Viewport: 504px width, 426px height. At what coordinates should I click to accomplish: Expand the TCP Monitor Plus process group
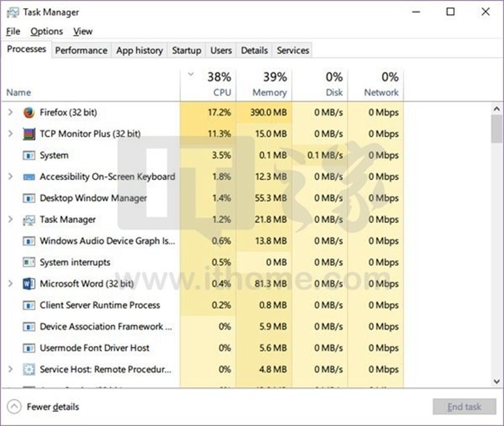coord(10,134)
